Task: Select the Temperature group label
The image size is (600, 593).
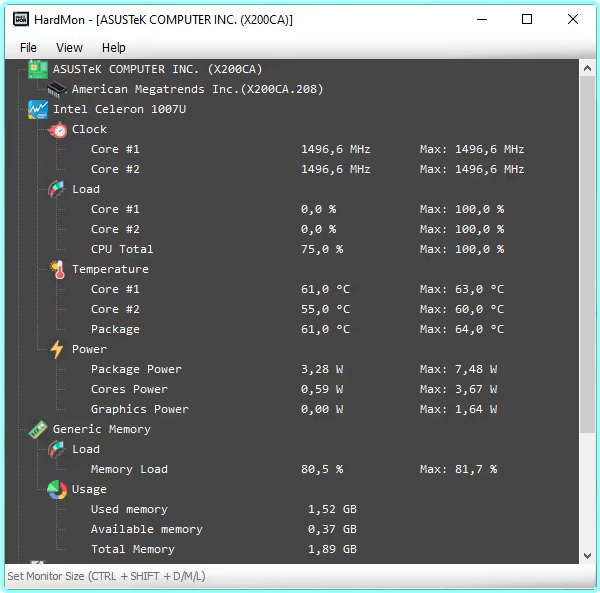Action: [110, 269]
